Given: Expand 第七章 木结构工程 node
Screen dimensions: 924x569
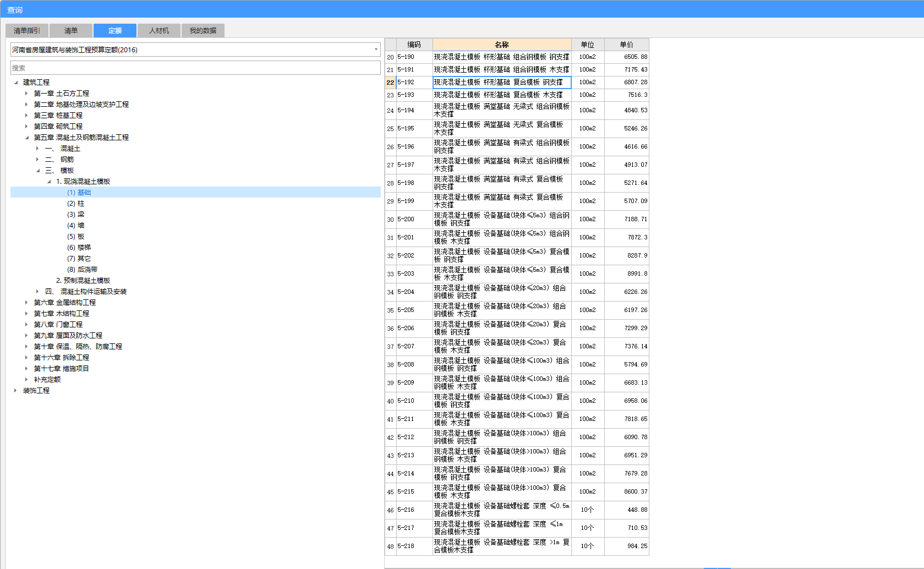Looking at the screenshot, I should (x=26, y=314).
